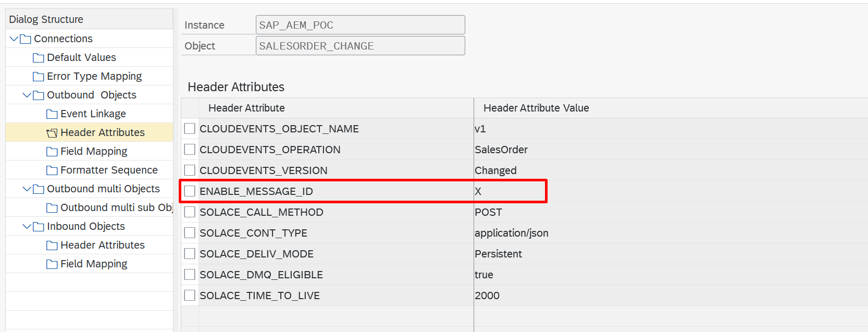Open Error Type Mapping node
This screenshot has width=868, height=332.
pyautogui.click(x=94, y=76)
